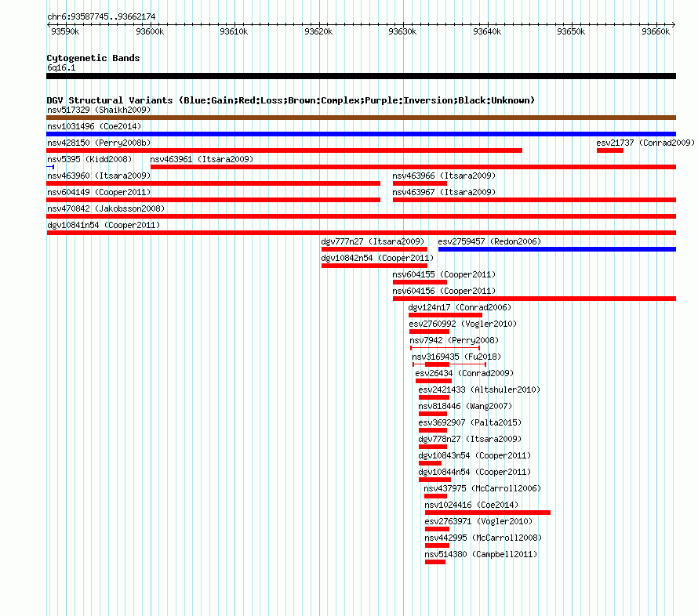Viewport: 698px width, 616px height.
Task: Click the nsv463966 (Itsara2009) label
Action: (x=444, y=176)
